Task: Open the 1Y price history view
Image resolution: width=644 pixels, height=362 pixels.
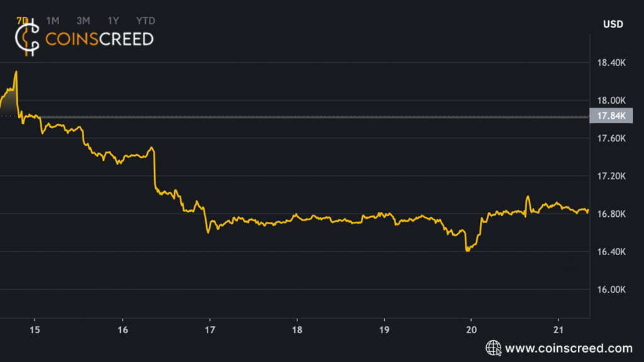Action: [x=112, y=20]
